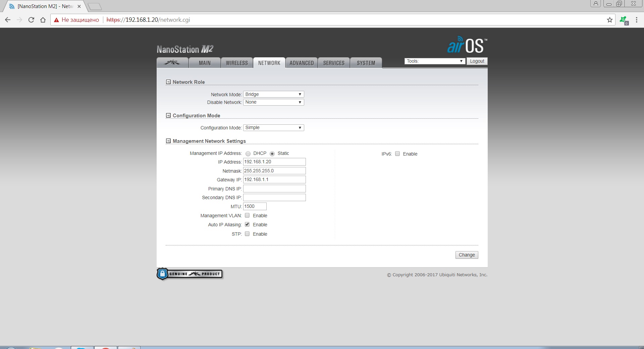Viewport: 644px width, 349px height.
Task: Select Static for management IP
Action: click(272, 154)
